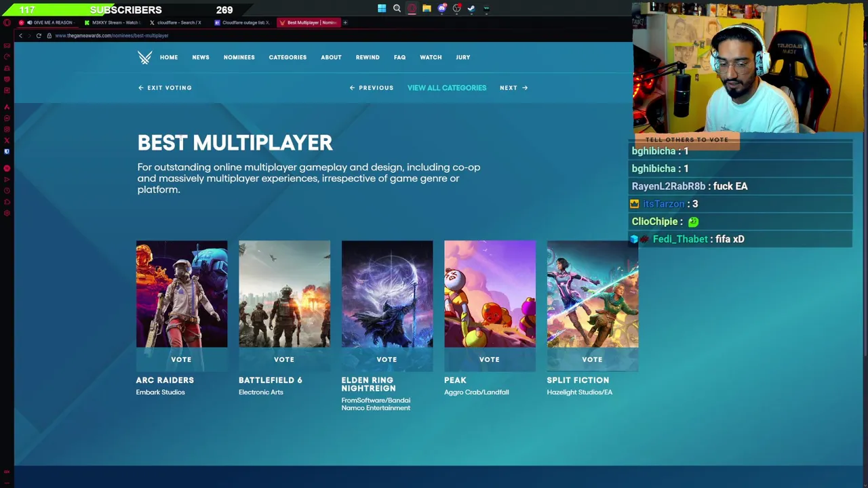Screen dimensions: 868x488
Task: Click VIEW ALL CATEGORIES link
Action: (447, 87)
